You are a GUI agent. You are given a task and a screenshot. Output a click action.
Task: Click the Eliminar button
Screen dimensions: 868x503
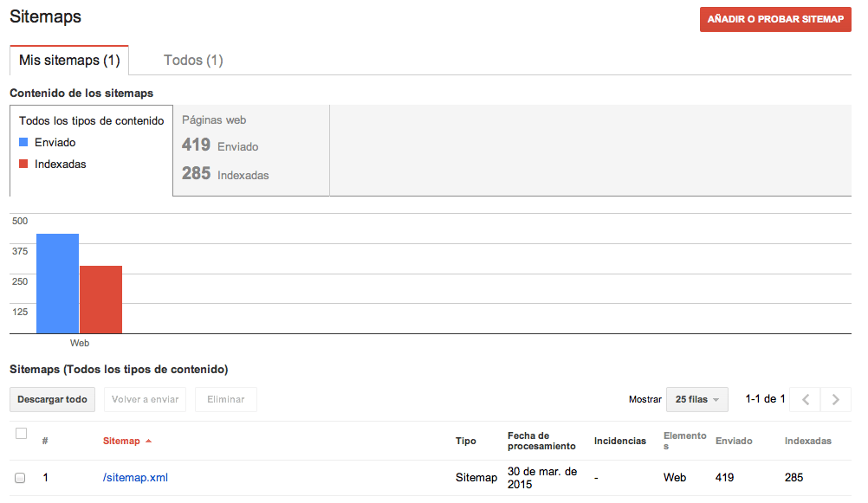click(x=225, y=399)
